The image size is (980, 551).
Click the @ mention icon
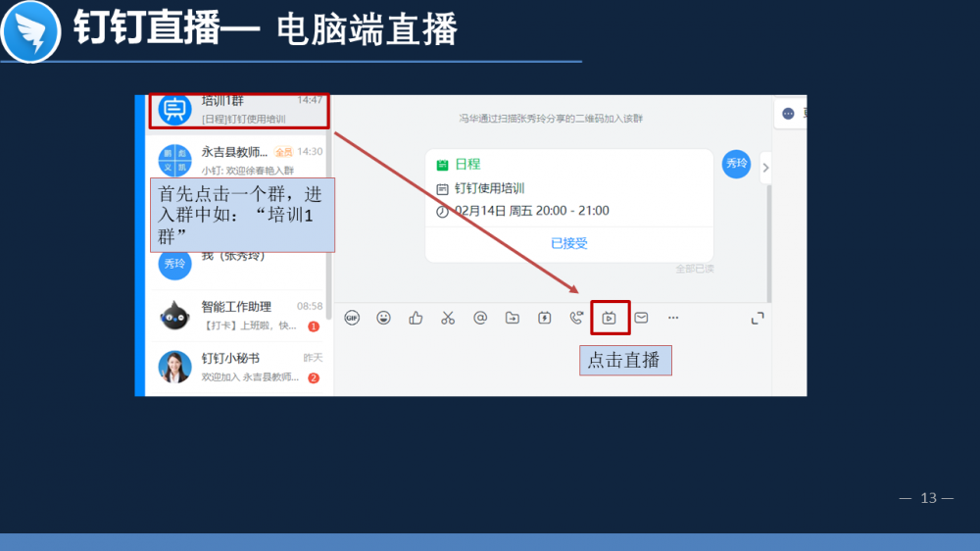[480, 318]
